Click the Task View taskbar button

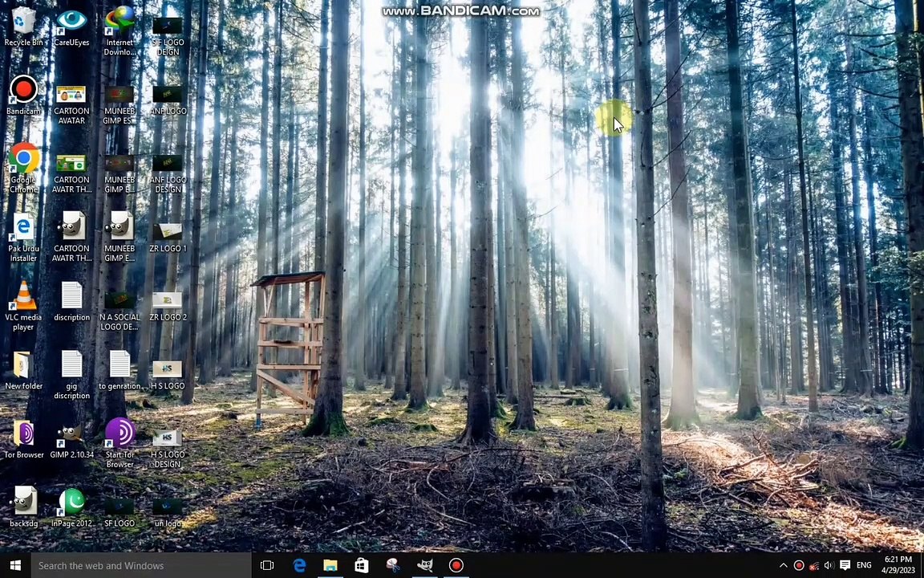(x=267, y=565)
